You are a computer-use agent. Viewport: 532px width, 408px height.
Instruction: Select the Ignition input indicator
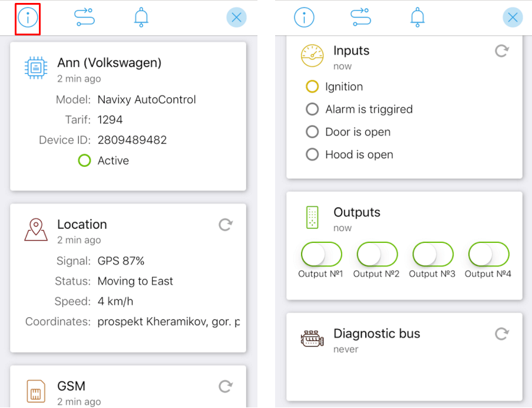(312, 86)
